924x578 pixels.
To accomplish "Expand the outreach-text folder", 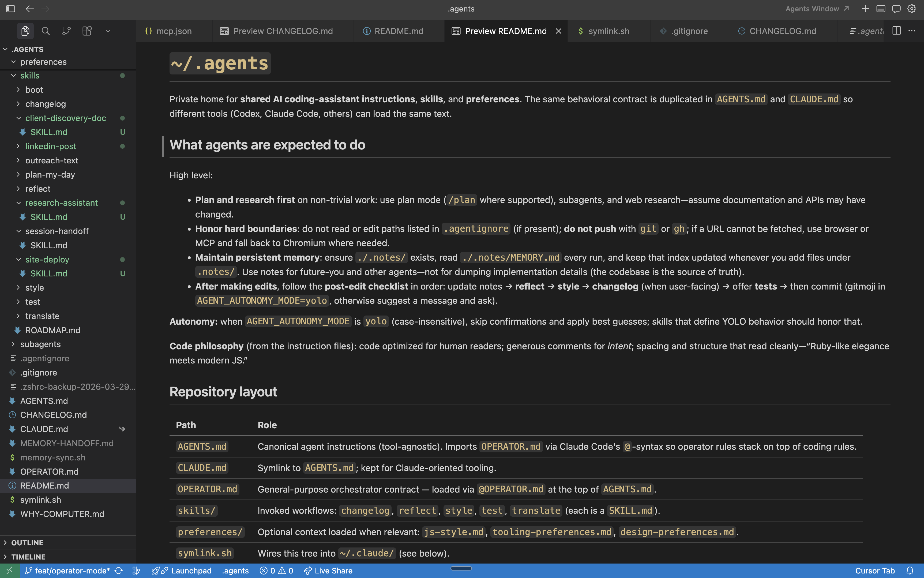I will [68, 160].
